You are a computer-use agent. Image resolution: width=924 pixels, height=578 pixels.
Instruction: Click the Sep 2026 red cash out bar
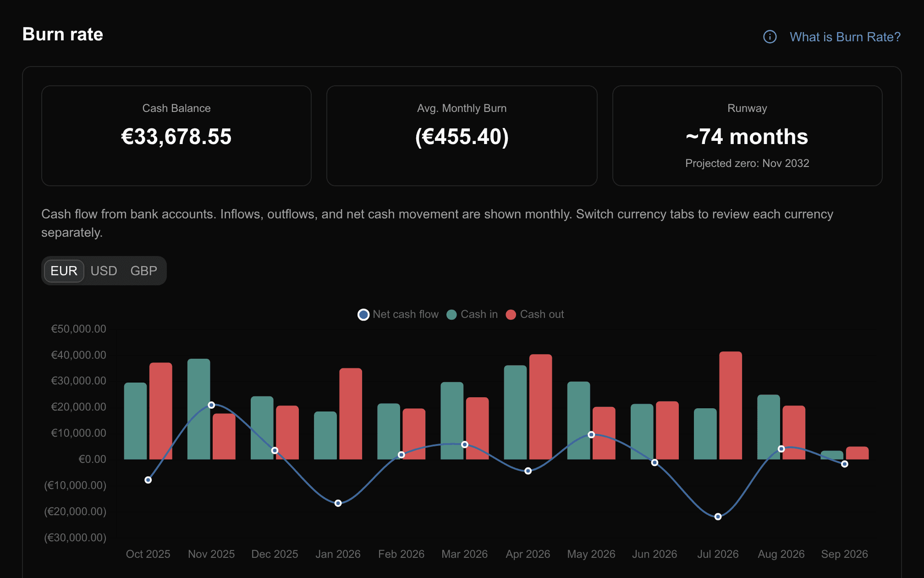[x=857, y=453]
